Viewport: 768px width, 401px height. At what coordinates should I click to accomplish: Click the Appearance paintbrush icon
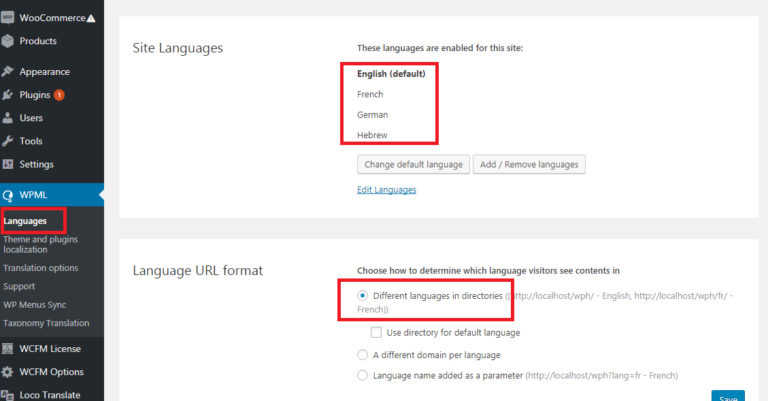click(x=8, y=72)
